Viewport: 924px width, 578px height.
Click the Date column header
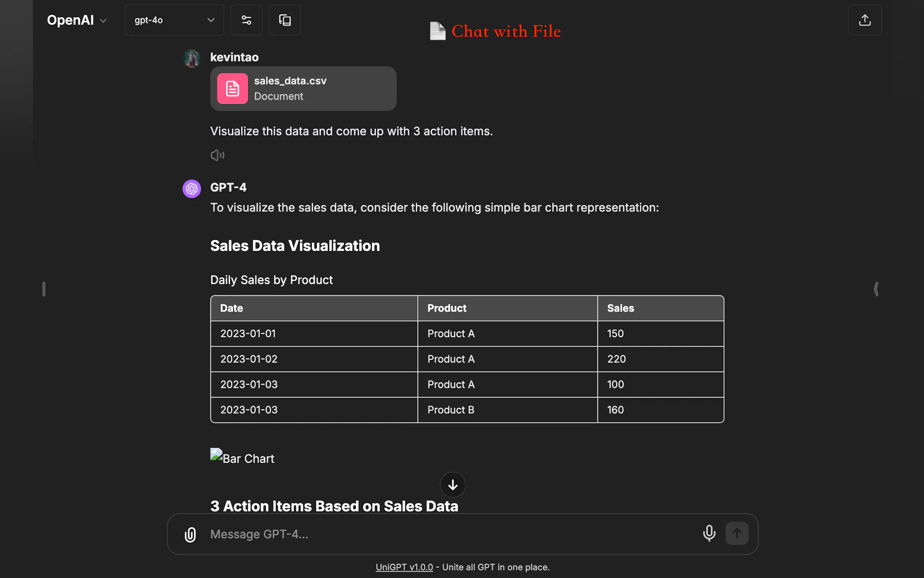pyautogui.click(x=231, y=308)
